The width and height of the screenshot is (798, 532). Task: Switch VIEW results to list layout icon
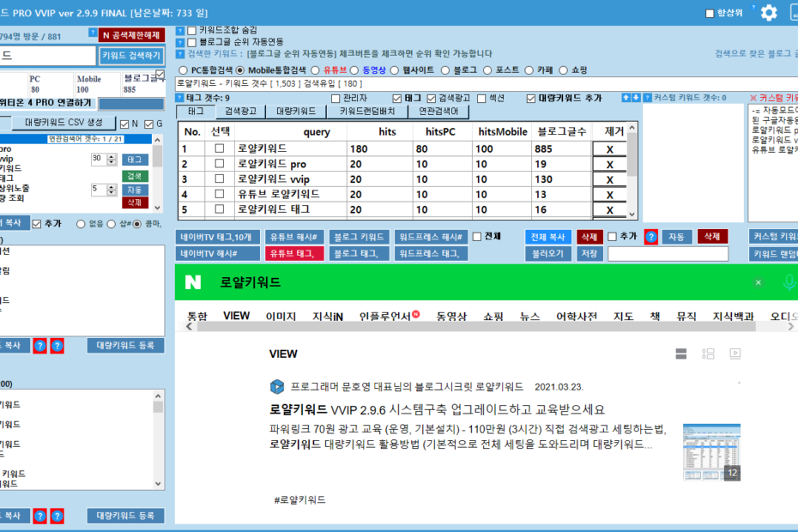tap(681, 354)
